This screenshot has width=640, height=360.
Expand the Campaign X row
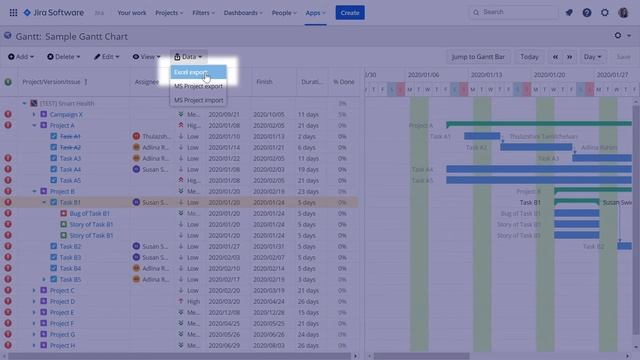click(34, 114)
